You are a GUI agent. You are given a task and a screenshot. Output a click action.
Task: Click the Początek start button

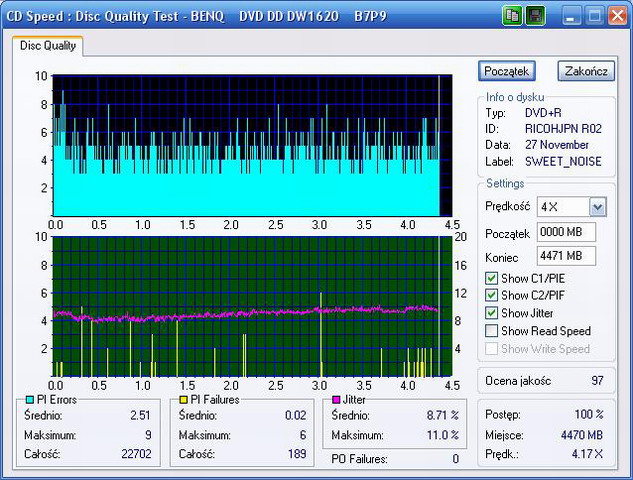(x=507, y=71)
